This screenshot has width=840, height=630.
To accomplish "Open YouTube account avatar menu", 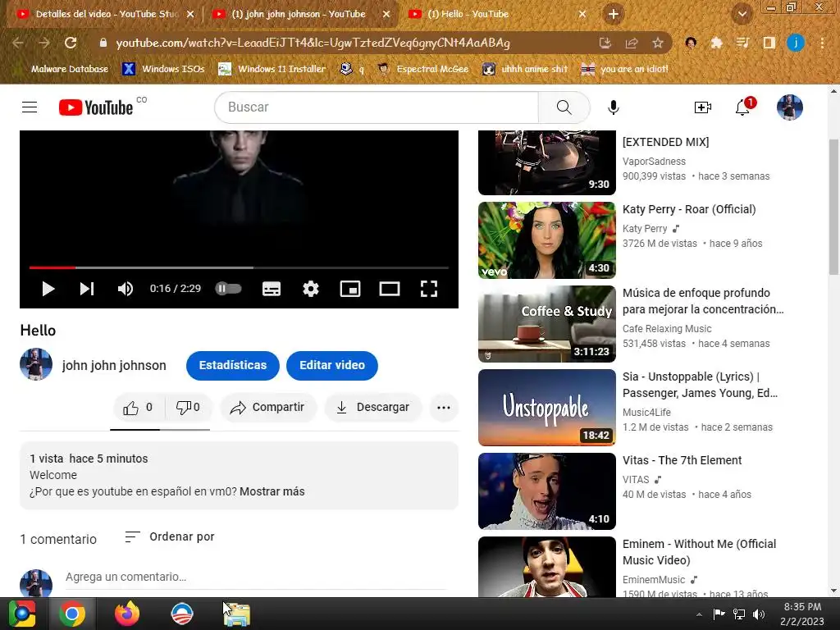I will click(790, 107).
